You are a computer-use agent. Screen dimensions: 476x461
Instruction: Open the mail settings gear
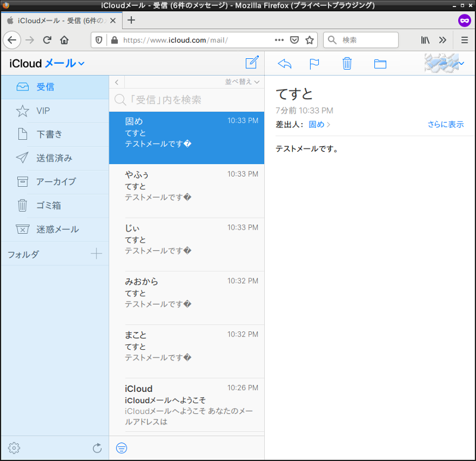tap(14, 448)
